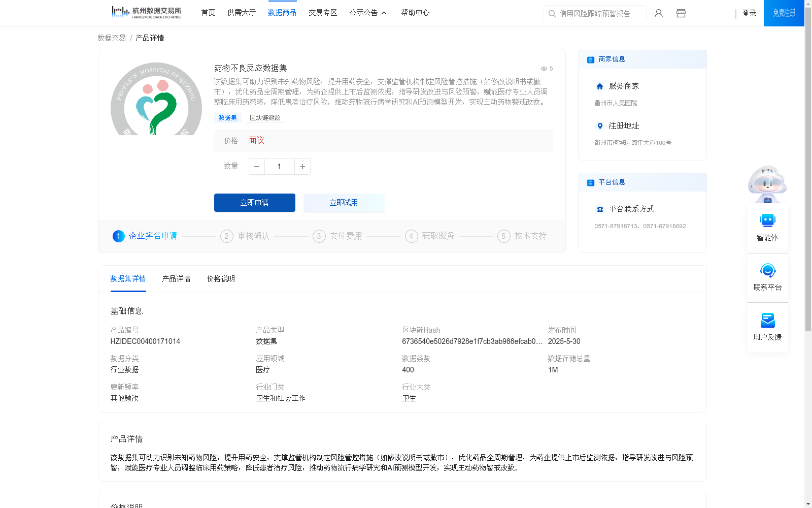Click address 衢州市柯城区阎江大道100号
This screenshot has width=812, height=508.
pyautogui.click(x=633, y=143)
